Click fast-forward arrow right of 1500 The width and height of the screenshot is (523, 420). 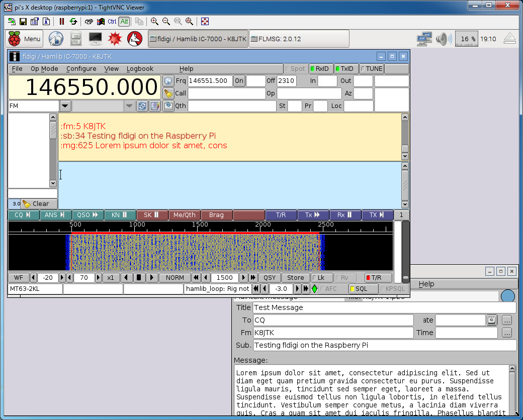(253, 278)
